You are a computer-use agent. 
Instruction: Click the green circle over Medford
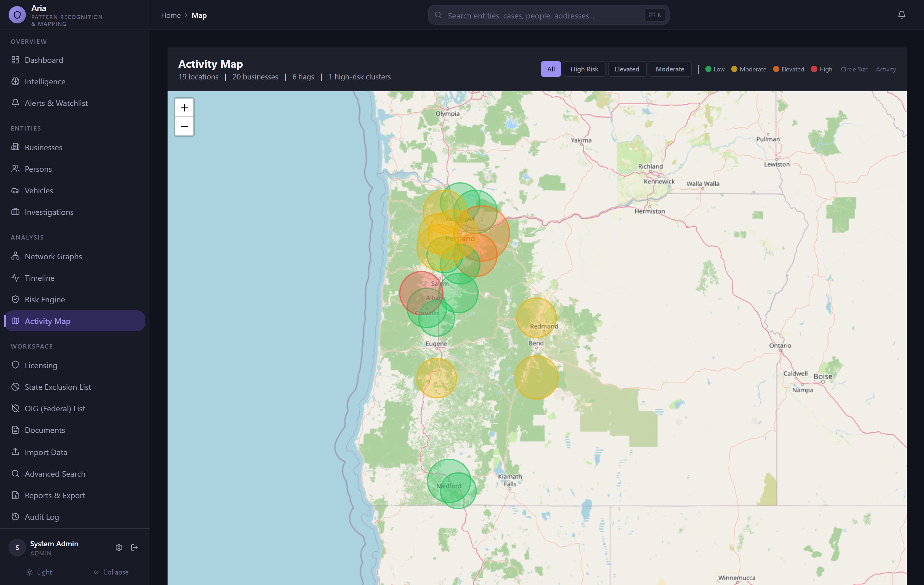click(x=448, y=480)
